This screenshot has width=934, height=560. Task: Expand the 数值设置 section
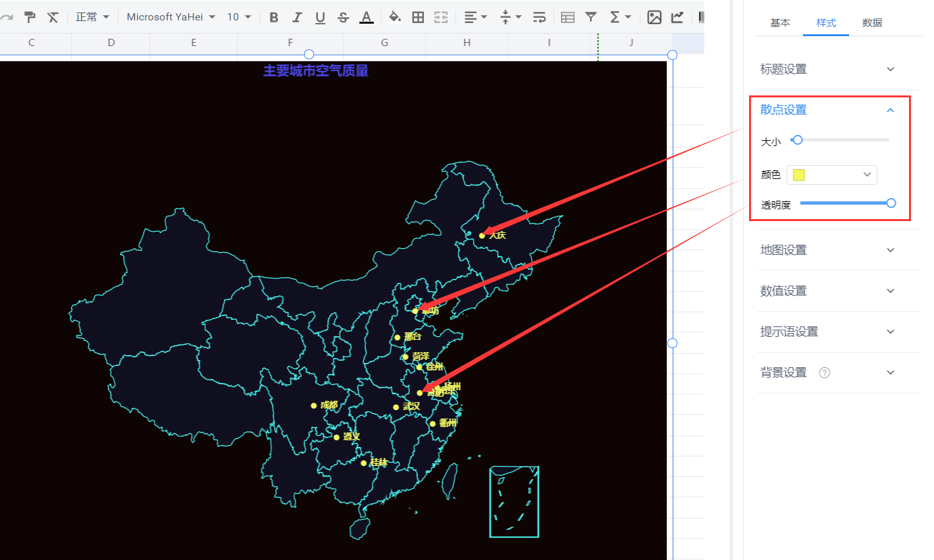827,291
